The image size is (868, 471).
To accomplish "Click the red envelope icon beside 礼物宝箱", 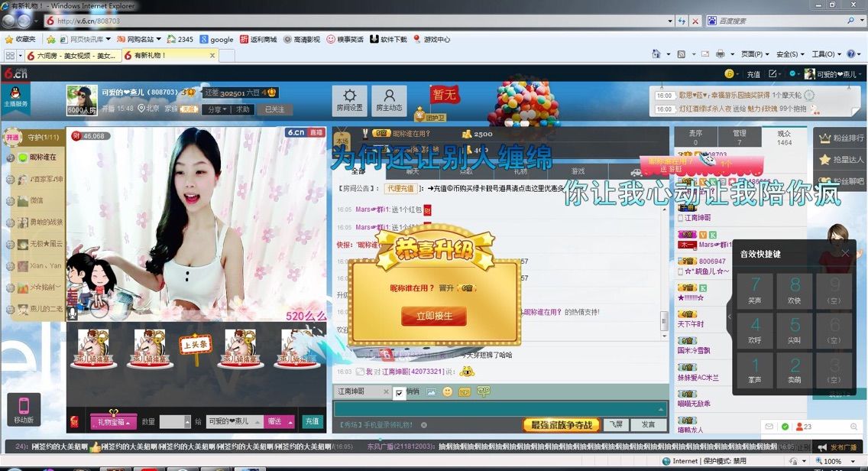I will click(74, 422).
